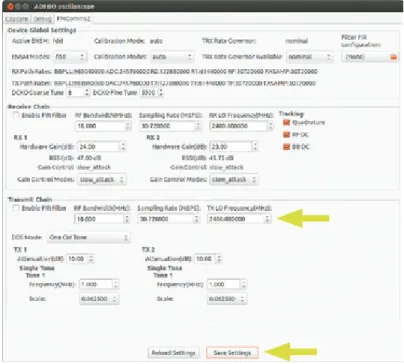This screenshot has height=364, width=404.
Task: Click TX 2 Attenuation field
Action: point(208,259)
